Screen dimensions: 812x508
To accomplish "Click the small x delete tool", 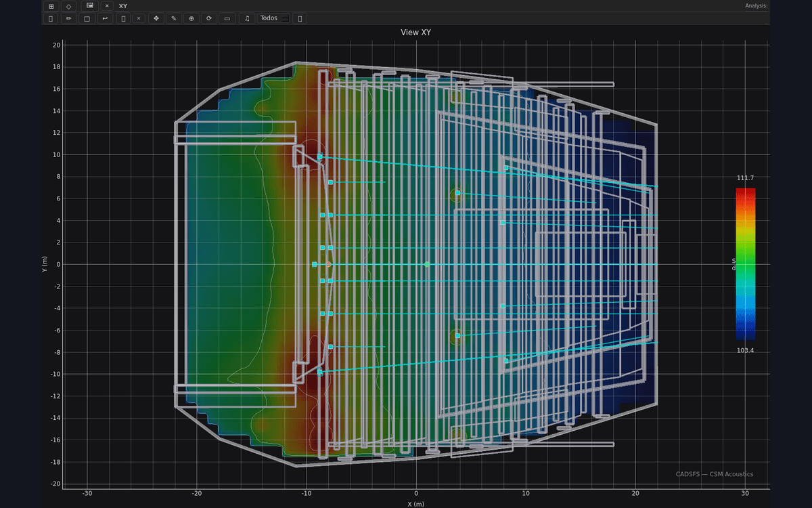I will click(139, 18).
